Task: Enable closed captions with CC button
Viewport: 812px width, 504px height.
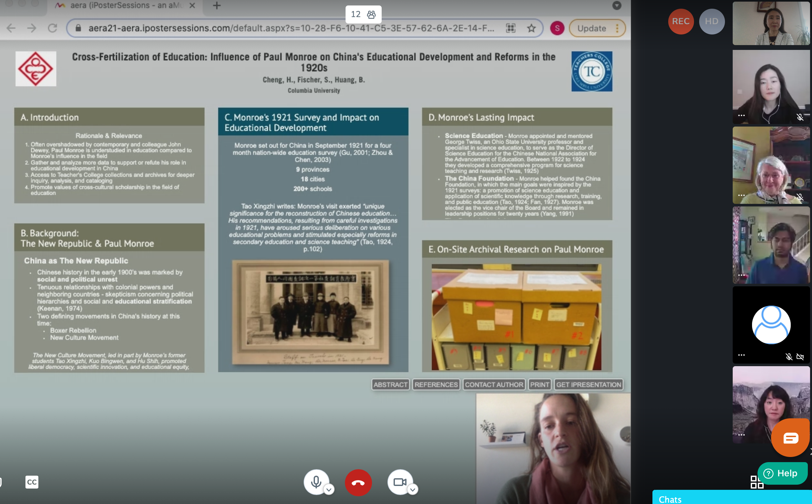Action: tap(32, 482)
